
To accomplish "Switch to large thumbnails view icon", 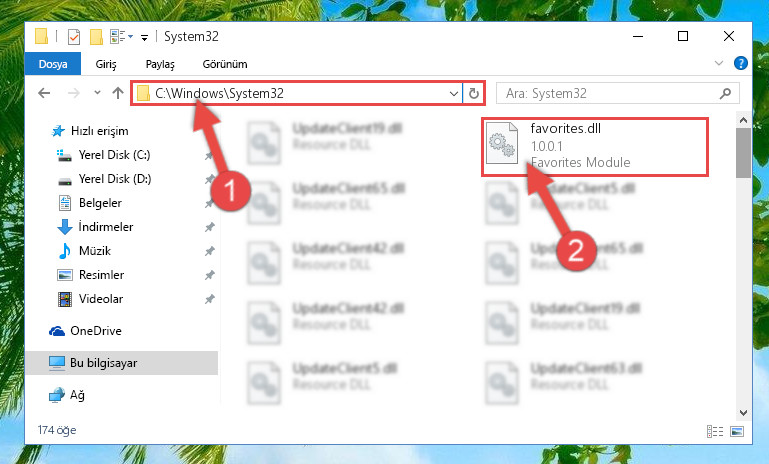I will pyautogui.click(x=737, y=431).
